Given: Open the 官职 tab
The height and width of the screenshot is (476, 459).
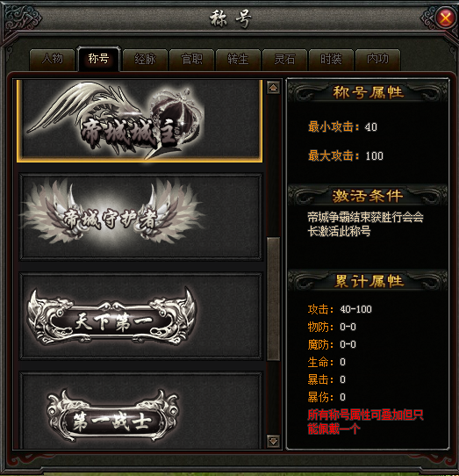Looking at the screenshot, I should (191, 59).
